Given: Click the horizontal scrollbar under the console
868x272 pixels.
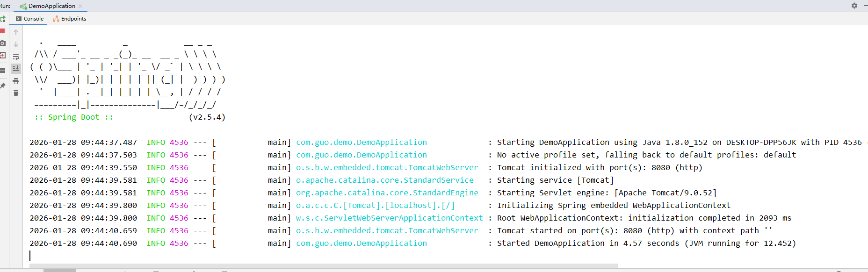Looking at the screenshot, I should coord(323,266).
